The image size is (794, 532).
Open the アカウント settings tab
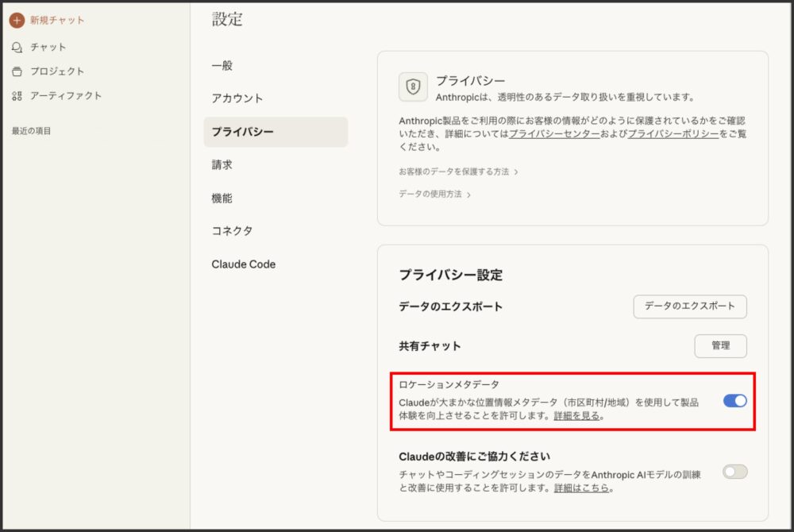237,98
